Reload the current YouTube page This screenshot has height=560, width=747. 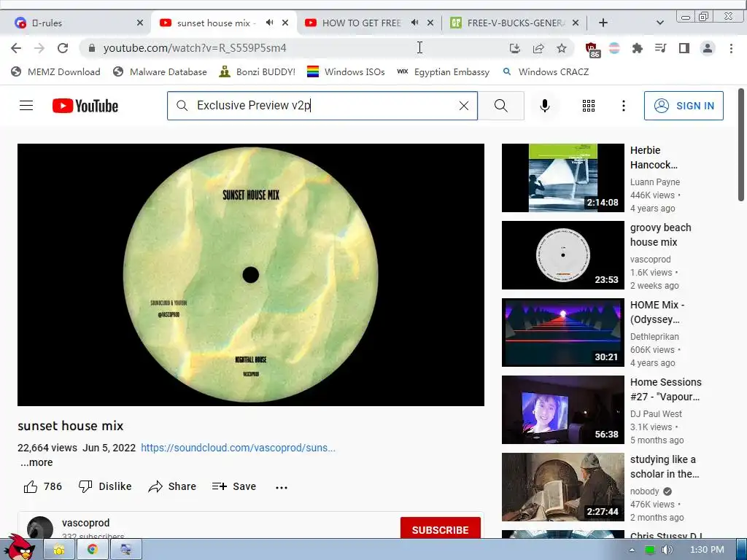pyautogui.click(x=63, y=48)
